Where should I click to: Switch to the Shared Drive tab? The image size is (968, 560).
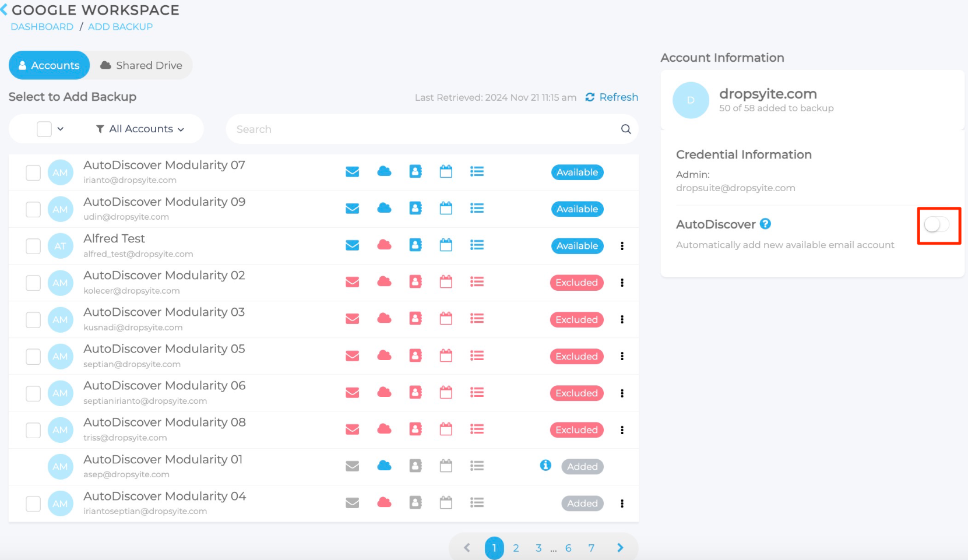point(141,65)
